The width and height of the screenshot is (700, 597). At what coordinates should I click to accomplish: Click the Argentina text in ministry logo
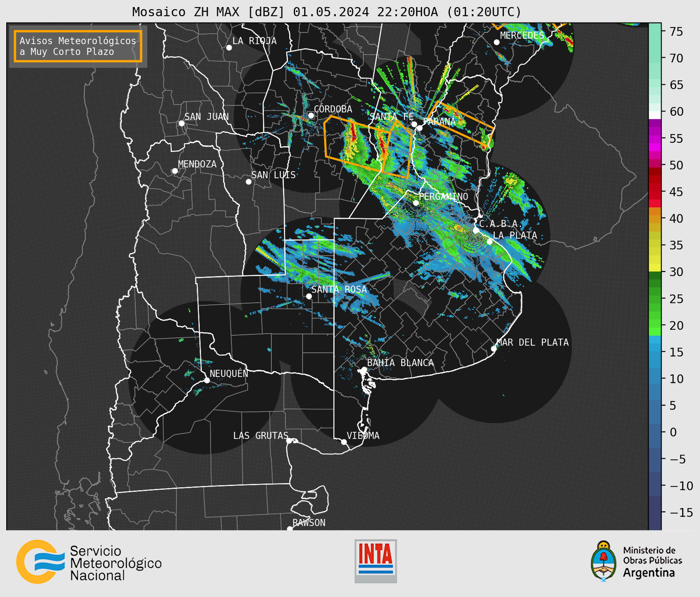pos(649,573)
